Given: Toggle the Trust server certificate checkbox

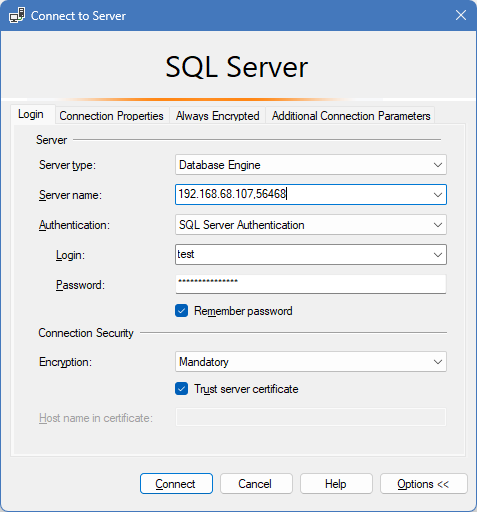Looking at the screenshot, I should [181, 389].
